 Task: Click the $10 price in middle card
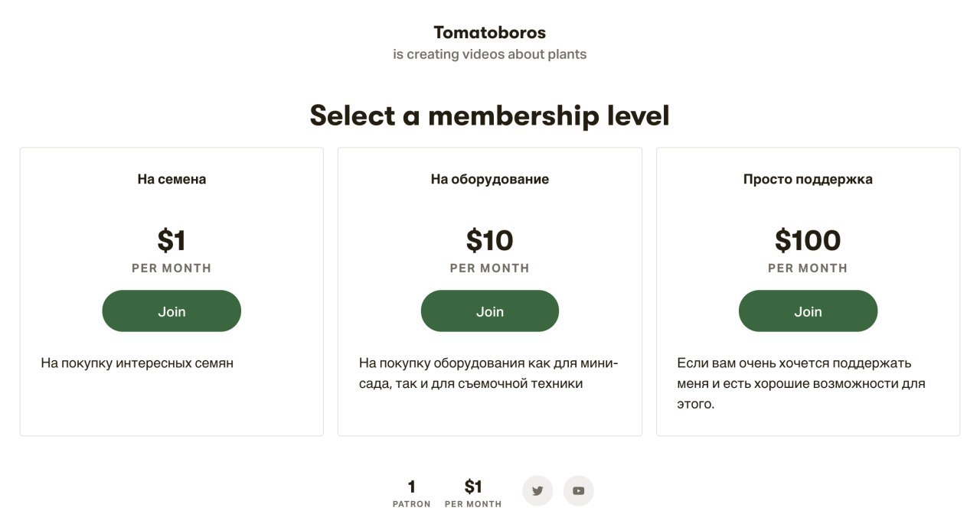tap(489, 241)
